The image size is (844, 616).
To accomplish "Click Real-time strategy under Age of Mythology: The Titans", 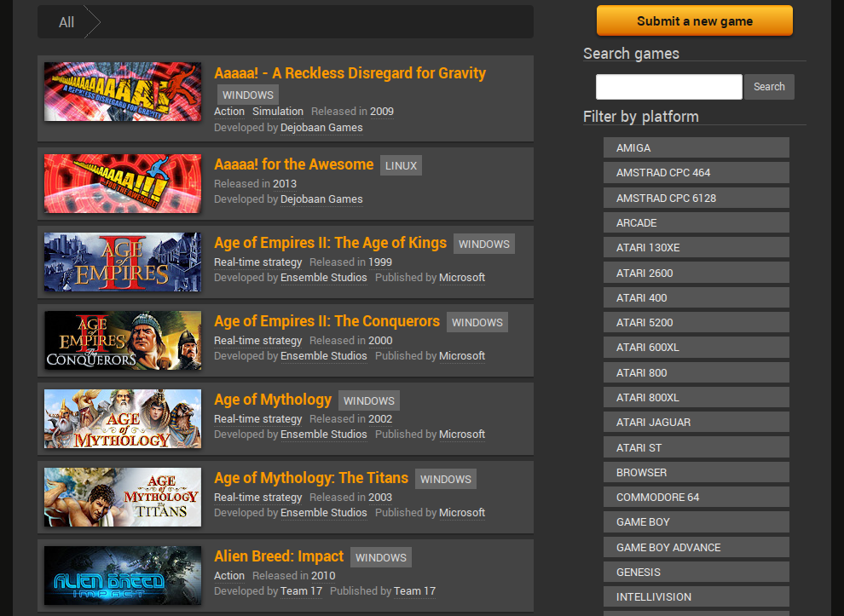I will pyautogui.click(x=257, y=497).
